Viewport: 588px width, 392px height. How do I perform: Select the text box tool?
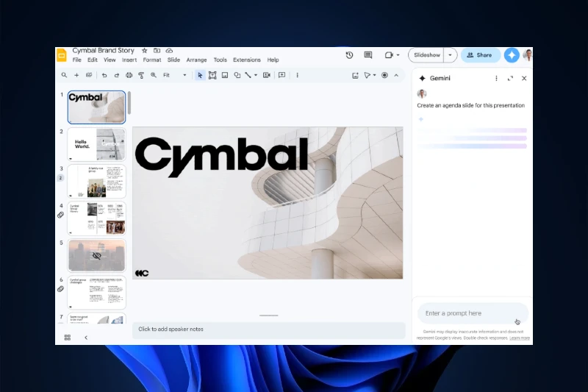tap(212, 75)
